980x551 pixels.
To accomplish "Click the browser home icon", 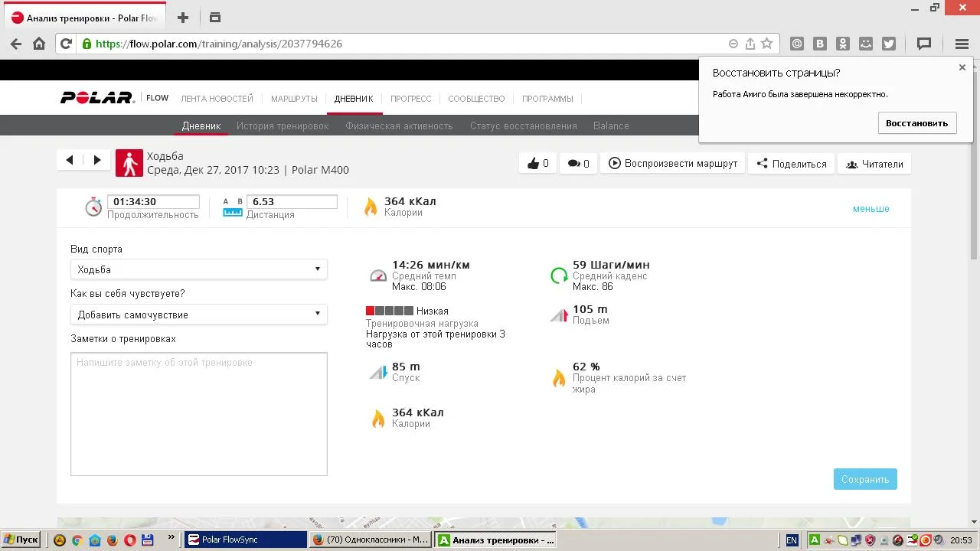I will [39, 44].
